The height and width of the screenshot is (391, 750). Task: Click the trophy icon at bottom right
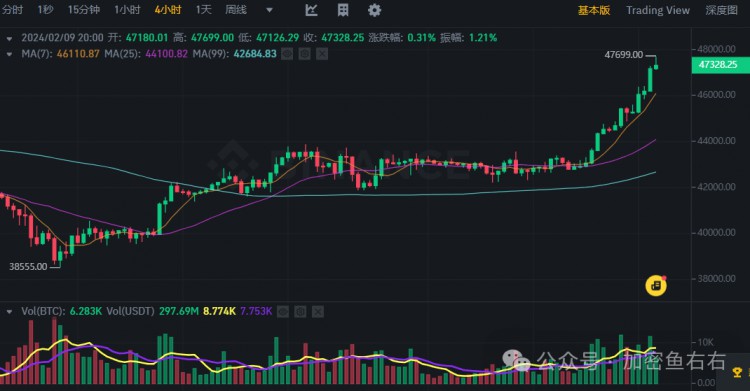[x=737, y=372]
